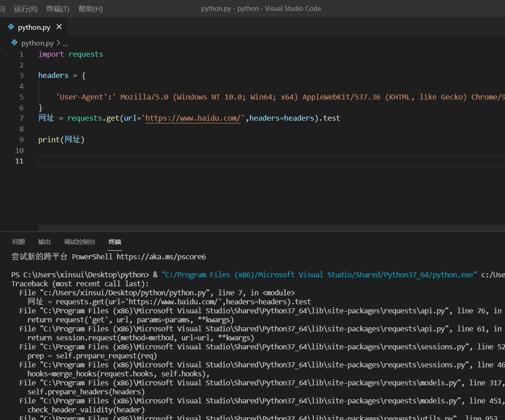Open the 运行(R) menu
505x420 pixels.
(26, 9)
